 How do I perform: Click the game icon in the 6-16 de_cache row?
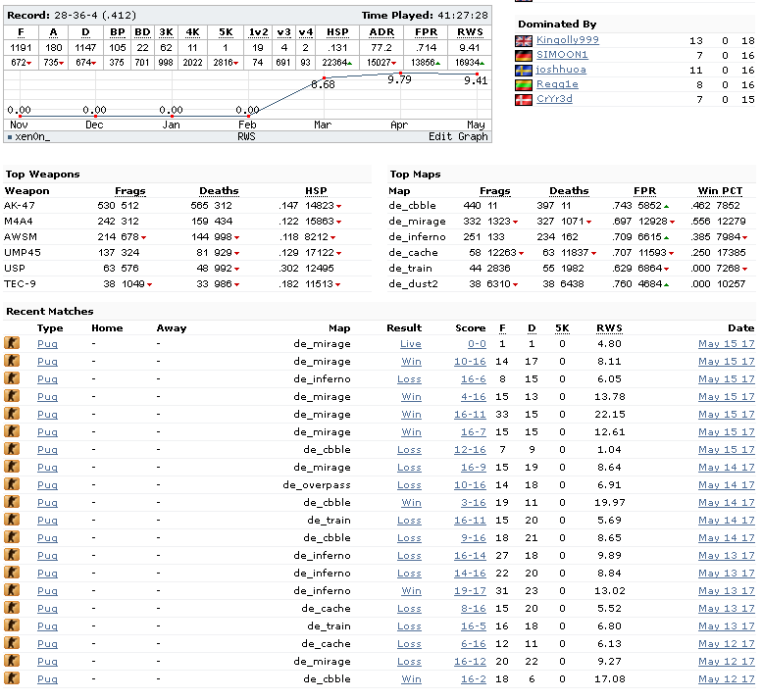point(12,643)
